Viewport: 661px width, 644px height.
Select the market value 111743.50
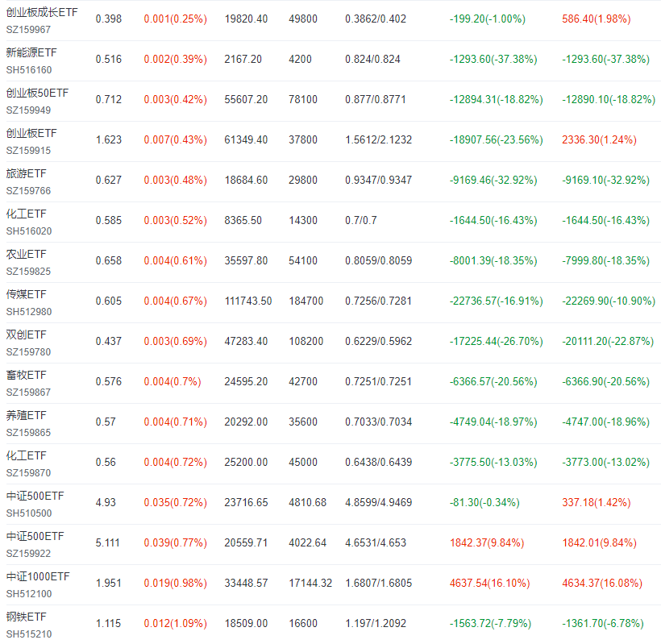coord(248,301)
